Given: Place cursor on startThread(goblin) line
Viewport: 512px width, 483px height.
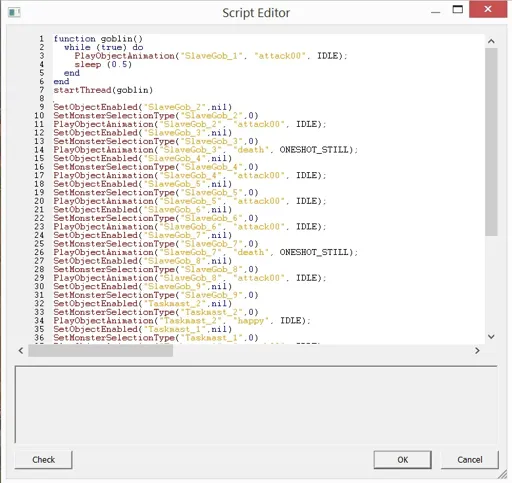Looking at the screenshot, I should coord(103,90).
